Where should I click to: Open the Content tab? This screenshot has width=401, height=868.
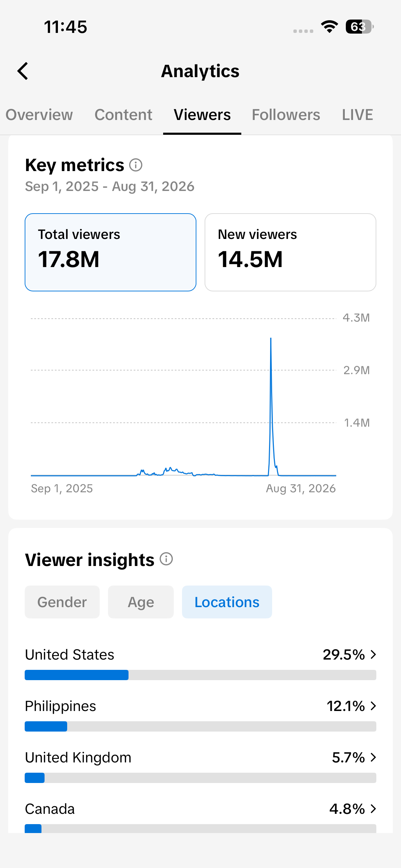click(123, 114)
